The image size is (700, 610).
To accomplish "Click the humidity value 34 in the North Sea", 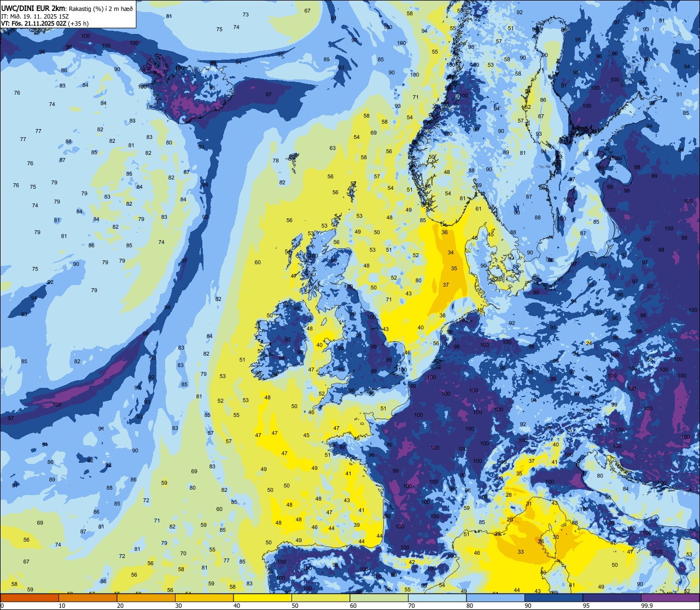I will point(451,252).
